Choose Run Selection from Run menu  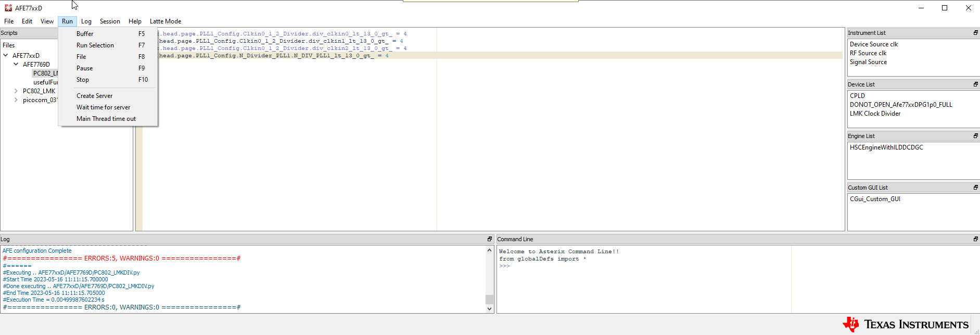click(95, 45)
